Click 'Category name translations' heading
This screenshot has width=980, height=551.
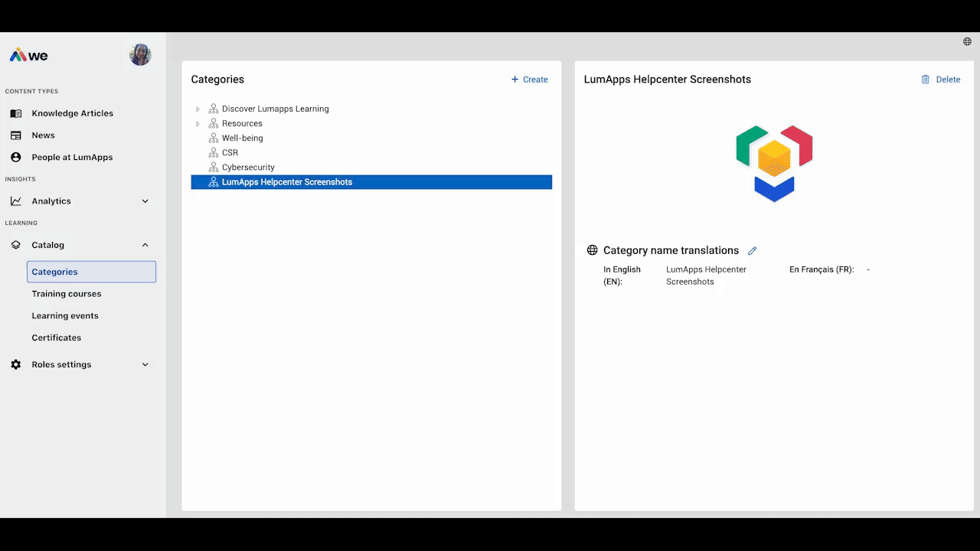pyautogui.click(x=671, y=250)
